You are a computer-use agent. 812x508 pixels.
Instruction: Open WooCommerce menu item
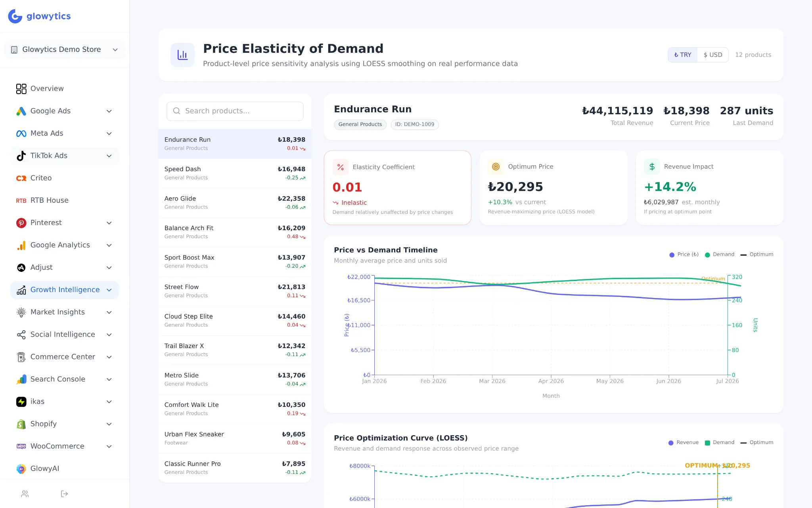tap(65, 446)
